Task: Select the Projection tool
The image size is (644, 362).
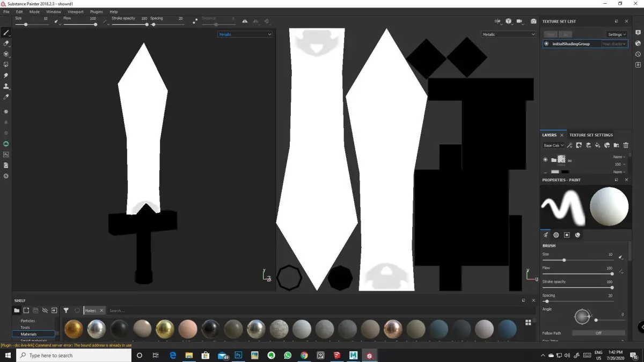Action: 6,54
